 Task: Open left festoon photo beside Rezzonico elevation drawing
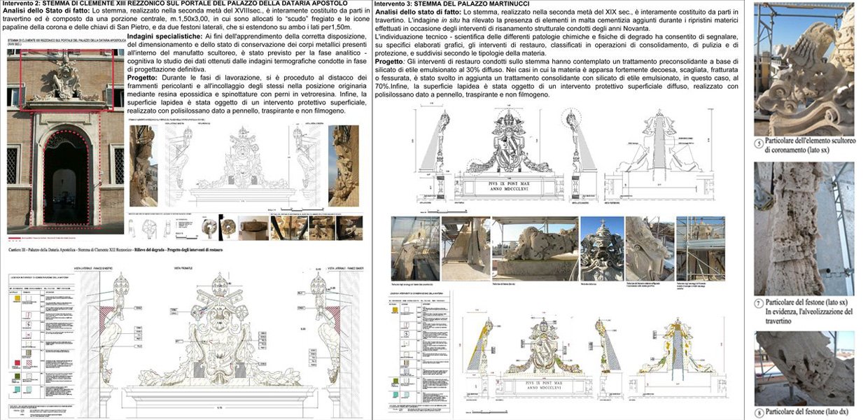pos(143,166)
